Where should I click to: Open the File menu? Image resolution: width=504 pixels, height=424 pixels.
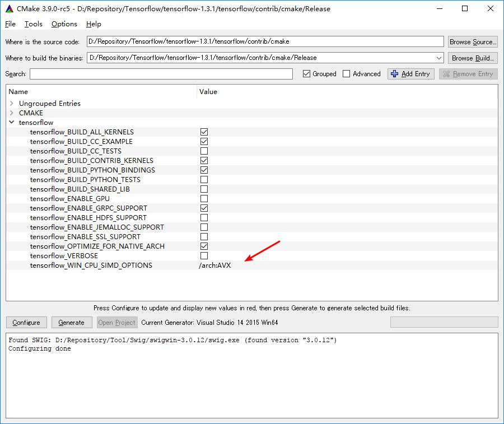pyautogui.click(x=10, y=24)
